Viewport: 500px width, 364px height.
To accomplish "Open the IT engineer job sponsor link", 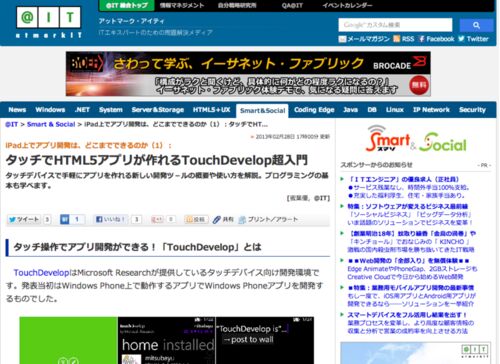I will coord(404,179).
